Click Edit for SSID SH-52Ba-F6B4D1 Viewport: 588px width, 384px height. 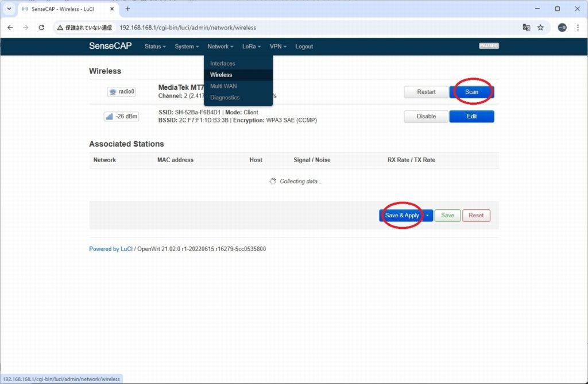click(x=471, y=116)
